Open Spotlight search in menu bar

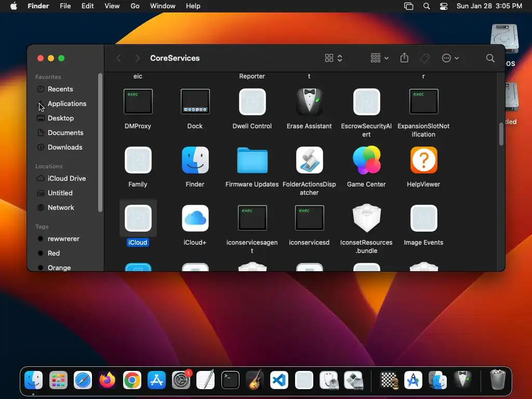point(427,6)
